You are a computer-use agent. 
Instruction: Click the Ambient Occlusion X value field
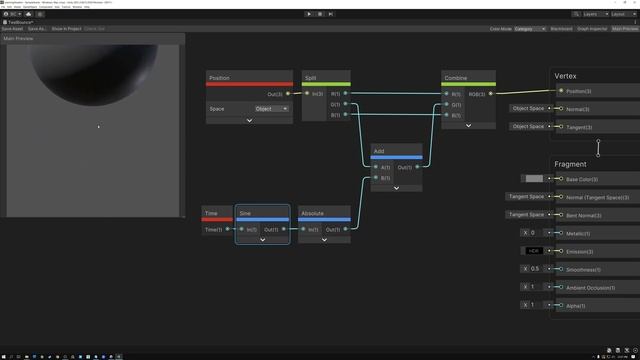(x=535, y=287)
